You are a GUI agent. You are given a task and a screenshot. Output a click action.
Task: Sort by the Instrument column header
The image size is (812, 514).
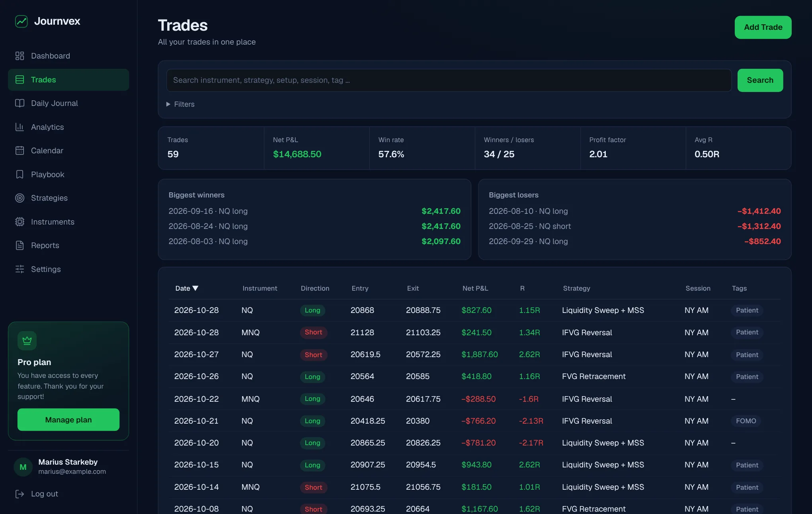[260, 288]
